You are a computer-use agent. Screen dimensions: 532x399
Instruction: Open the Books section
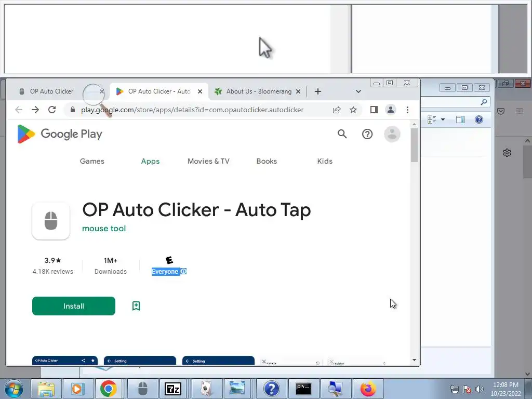267,161
